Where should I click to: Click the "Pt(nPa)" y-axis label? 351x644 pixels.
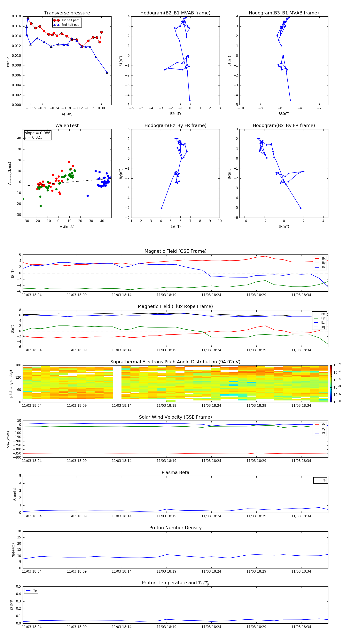coord(8,61)
